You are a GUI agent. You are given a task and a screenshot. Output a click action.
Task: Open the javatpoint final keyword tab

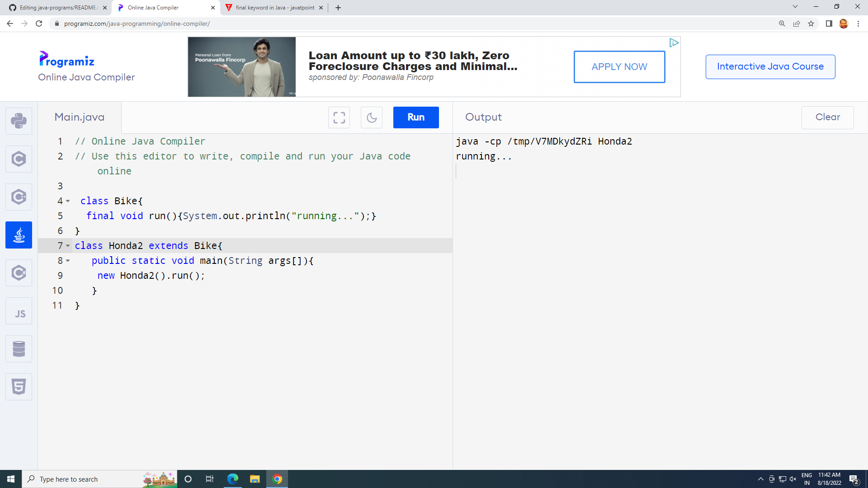tap(271, 8)
